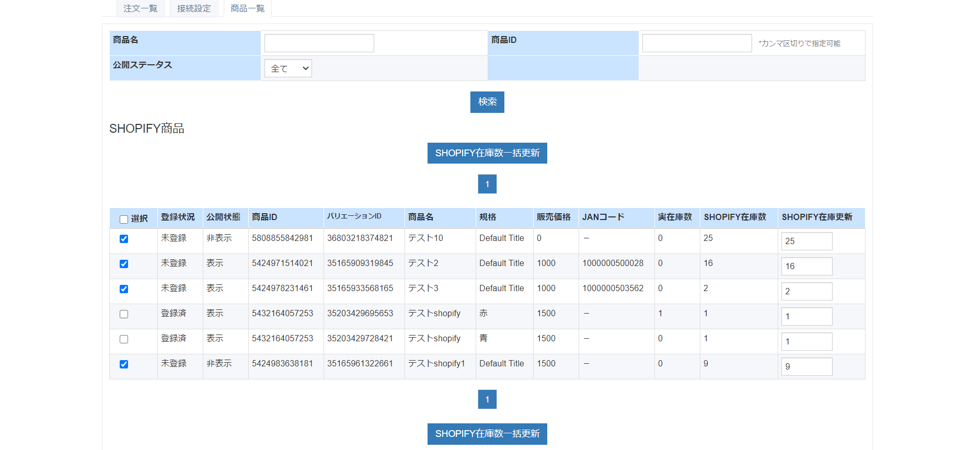Uncheck the checkbox for テスト10 row
Image resolution: width=980 pixels, height=450 pixels.
click(x=124, y=239)
